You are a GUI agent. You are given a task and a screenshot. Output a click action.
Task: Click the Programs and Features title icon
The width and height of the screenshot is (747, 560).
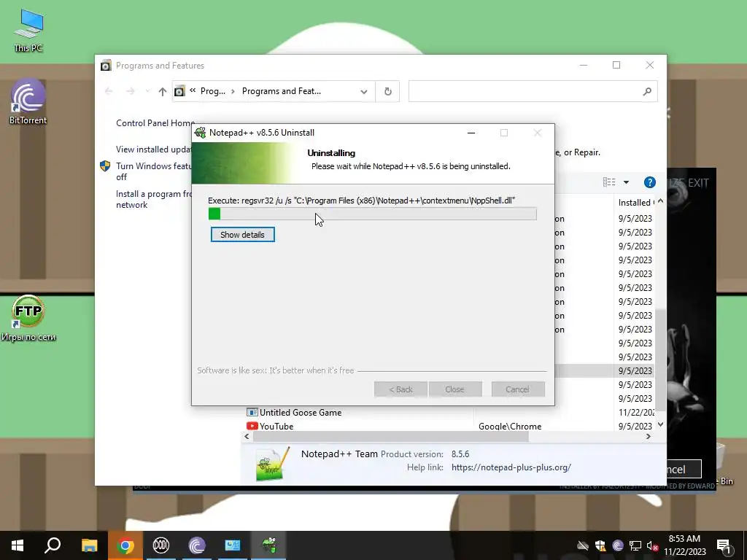click(106, 65)
